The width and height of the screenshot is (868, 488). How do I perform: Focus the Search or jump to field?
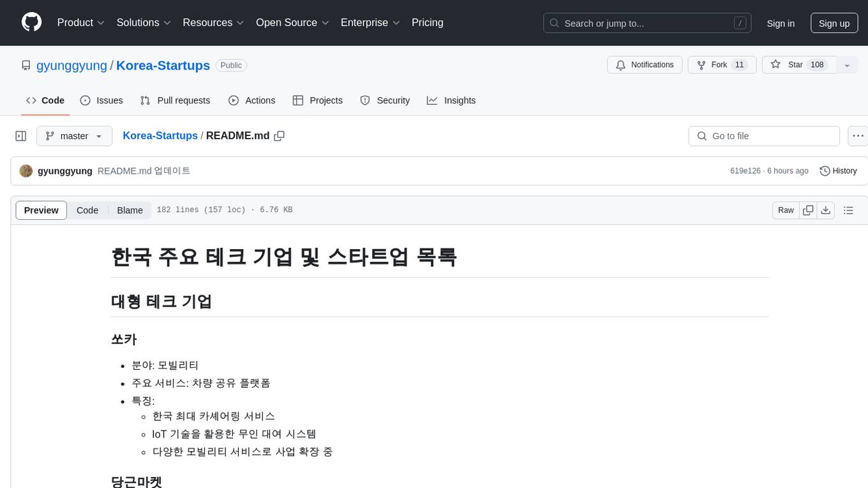click(x=647, y=23)
